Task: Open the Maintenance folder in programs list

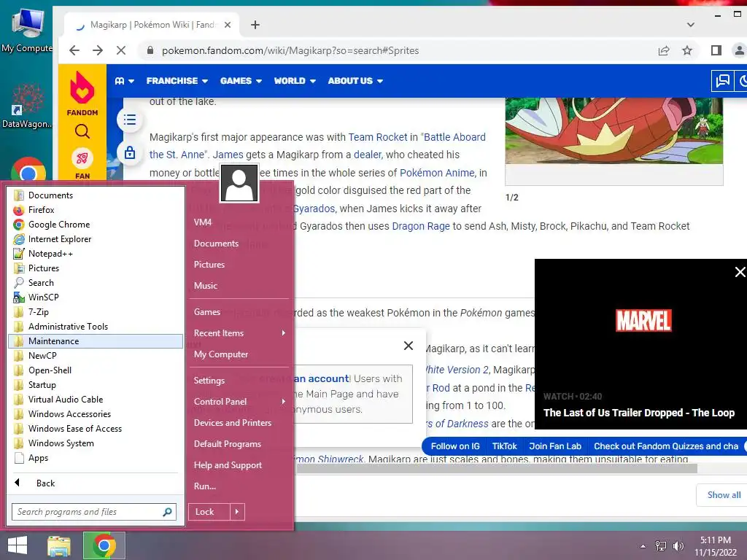Action: click(x=96, y=341)
